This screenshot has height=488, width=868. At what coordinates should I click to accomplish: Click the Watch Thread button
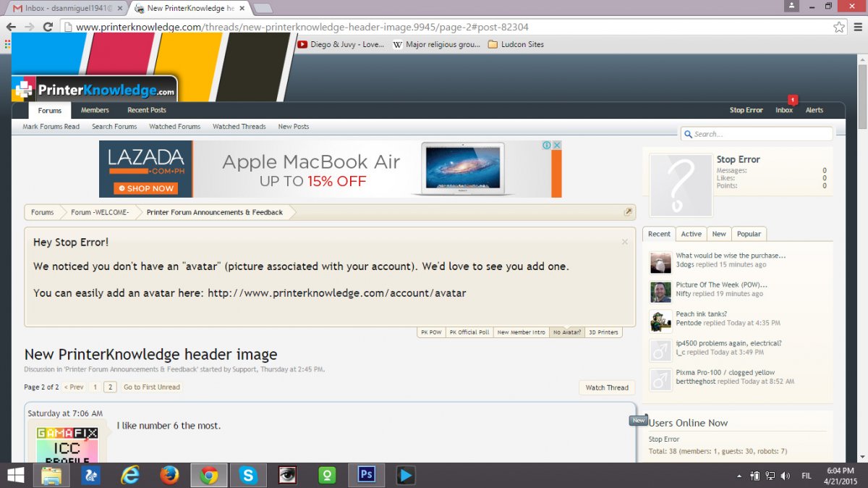click(606, 387)
